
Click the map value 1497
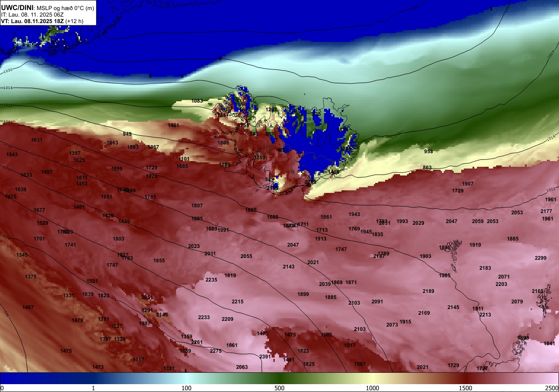point(47,172)
